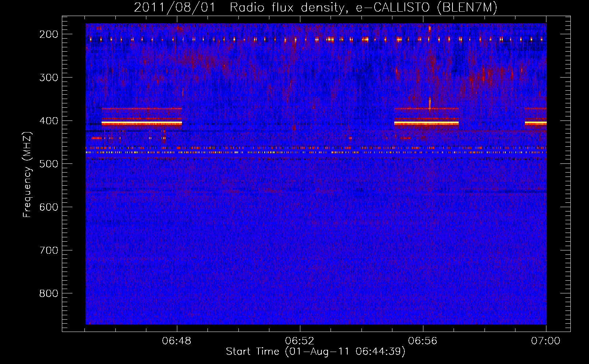The width and height of the screenshot is (589, 364).
Task: Click the 06:52 time tick label
Action: point(300,341)
